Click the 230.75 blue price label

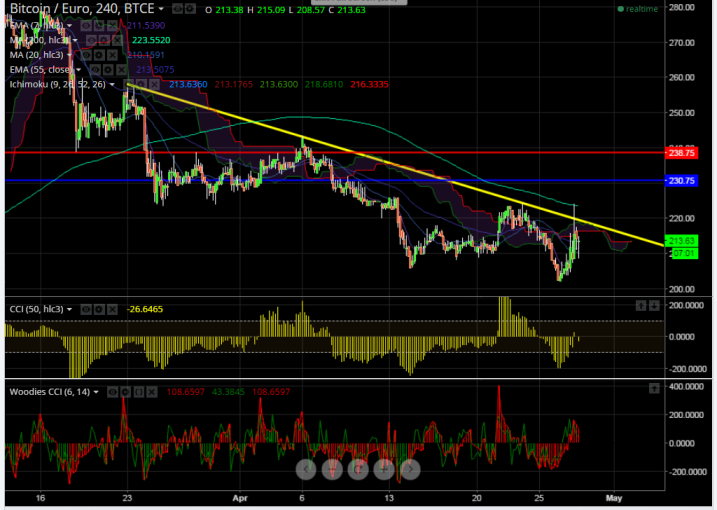point(681,181)
